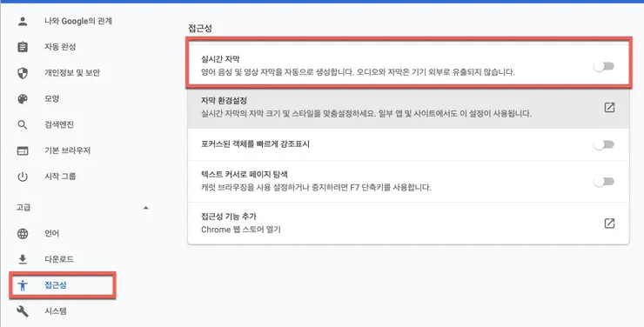The image size is (644, 327).
Task: Click the download arrow icon for 다운로드
Action: pos(23,259)
